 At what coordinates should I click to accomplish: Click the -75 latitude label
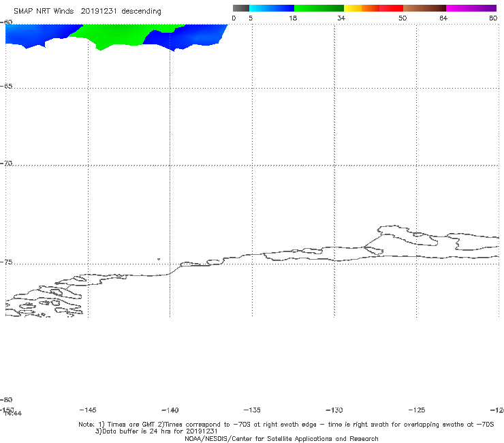(x=6, y=262)
